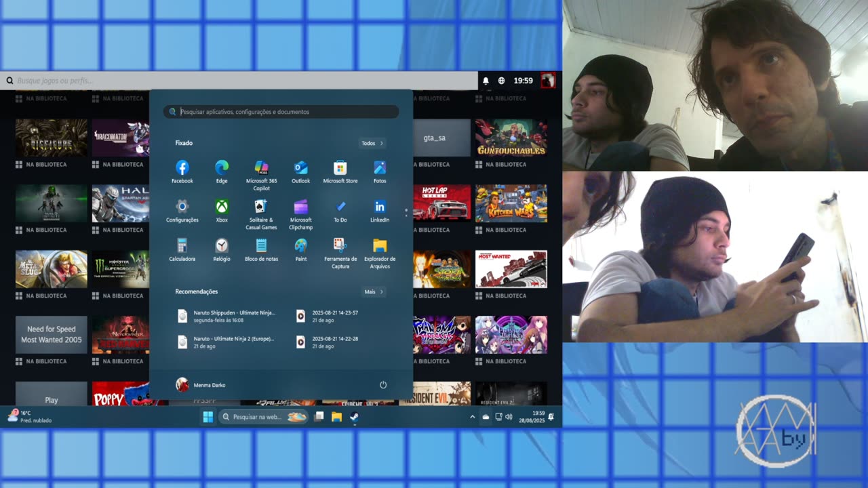Click the taskbar Pesquisar na web search box
868x488 pixels.
[264, 417]
